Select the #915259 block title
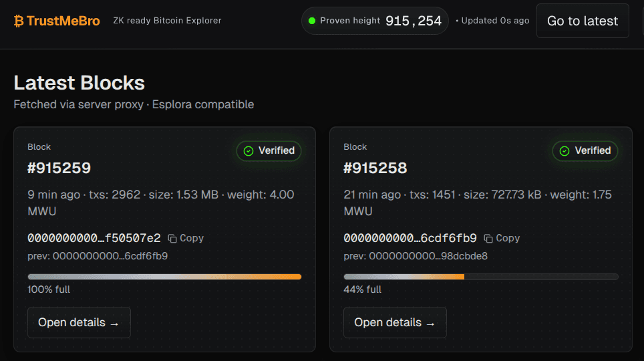644x361 pixels. tap(59, 168)
